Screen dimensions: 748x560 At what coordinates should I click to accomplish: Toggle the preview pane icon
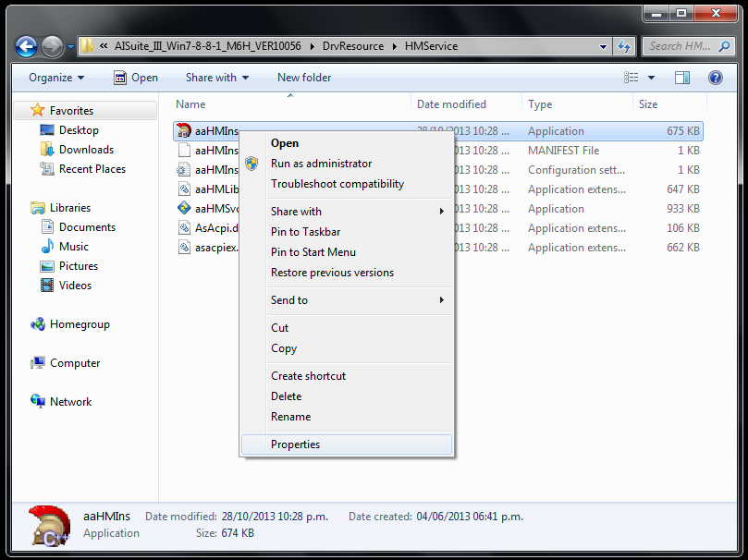682,78
